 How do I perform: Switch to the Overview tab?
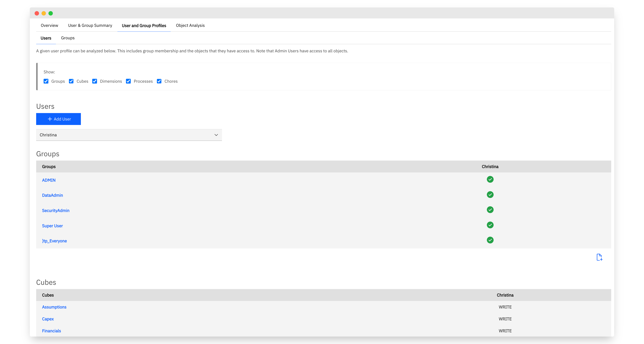50,25
